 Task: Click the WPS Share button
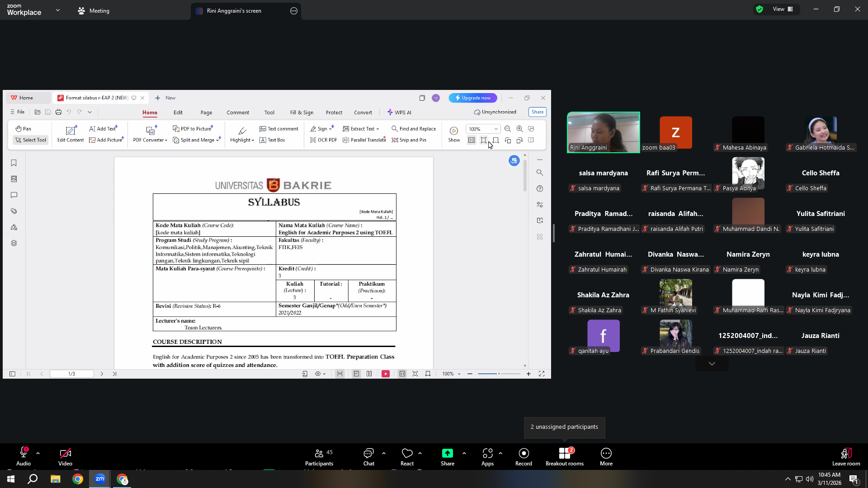click(538, 112)
